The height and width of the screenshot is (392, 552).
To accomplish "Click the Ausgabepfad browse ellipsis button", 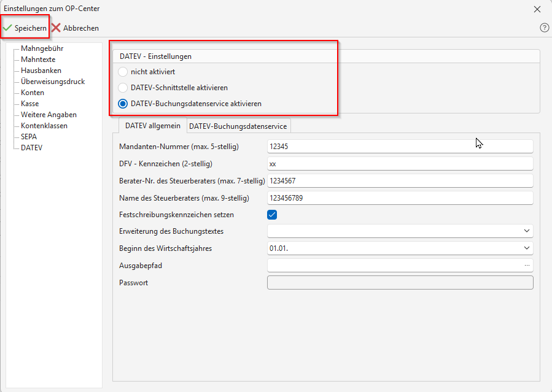I will (x=527, y=266).
